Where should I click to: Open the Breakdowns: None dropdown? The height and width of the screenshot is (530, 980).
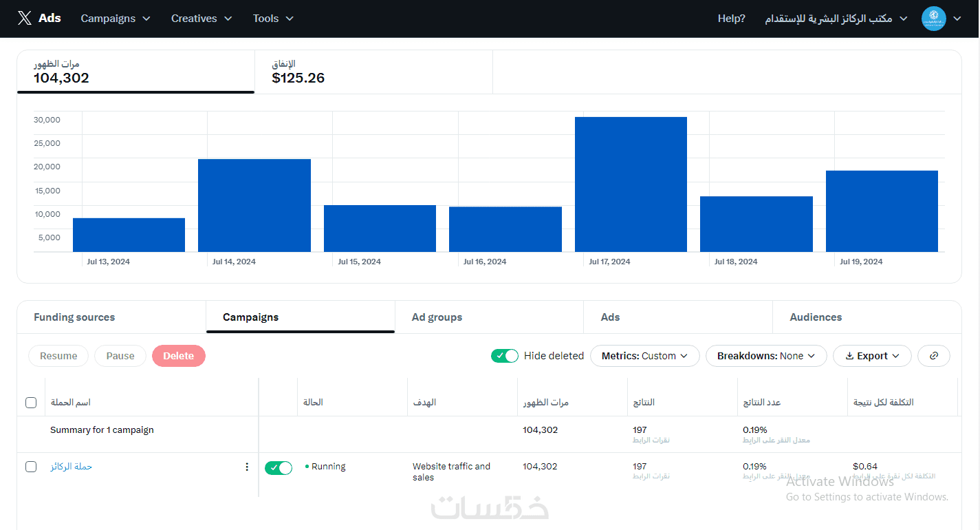click(766, 356)
